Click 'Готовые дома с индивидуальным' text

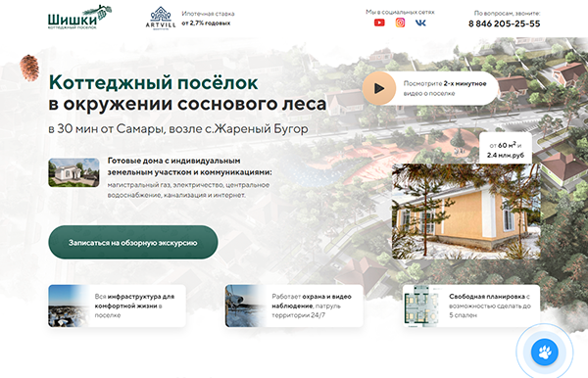point(174,161)
